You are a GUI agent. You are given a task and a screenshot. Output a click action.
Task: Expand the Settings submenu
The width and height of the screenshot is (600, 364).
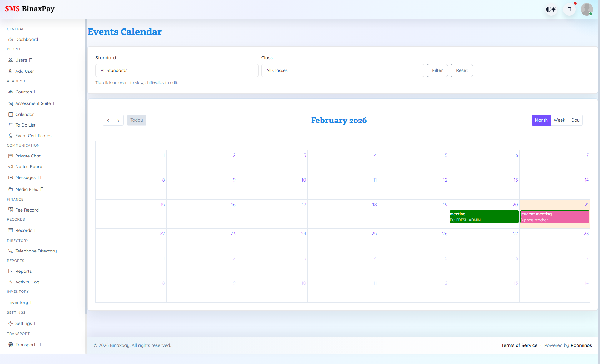[23, 323]
